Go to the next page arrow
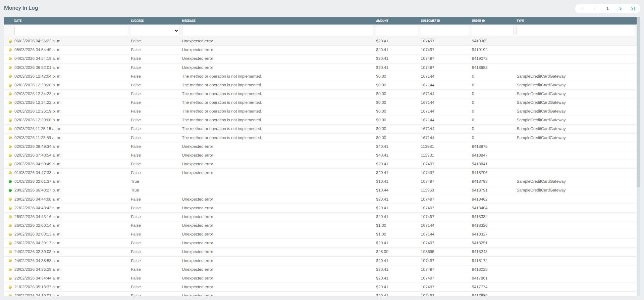 (620, 9)
